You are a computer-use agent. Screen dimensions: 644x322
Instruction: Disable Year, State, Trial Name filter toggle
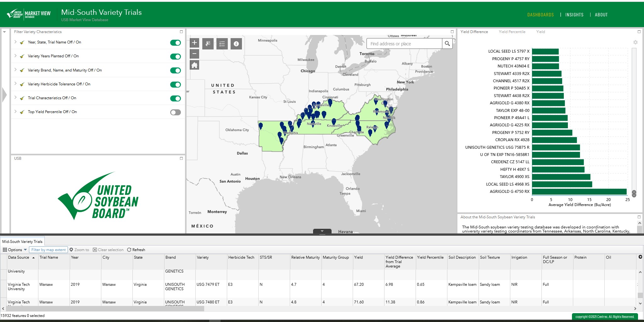(x=176, y=43)
